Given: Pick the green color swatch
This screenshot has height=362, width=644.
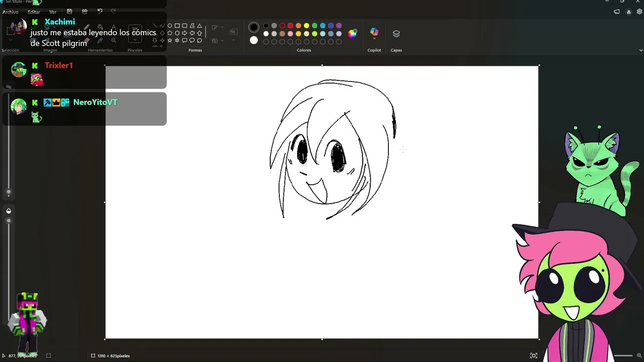Looking at the screenshot, I should (x=314, y=26).
